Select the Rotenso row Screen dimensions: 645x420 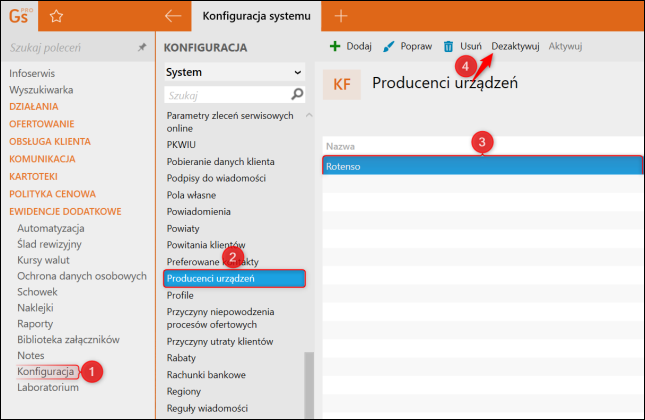click(482, 166)
